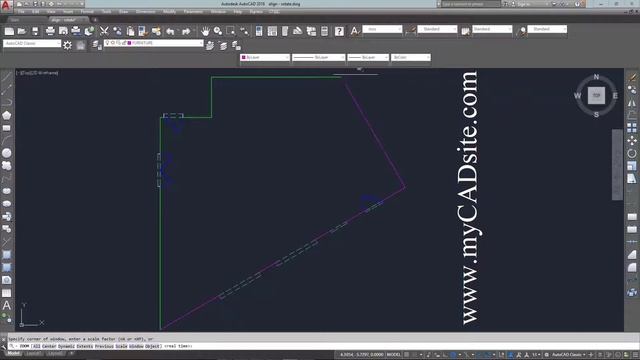Click the FURNITURE layer magenta color swatch

[x=129, y=43]
